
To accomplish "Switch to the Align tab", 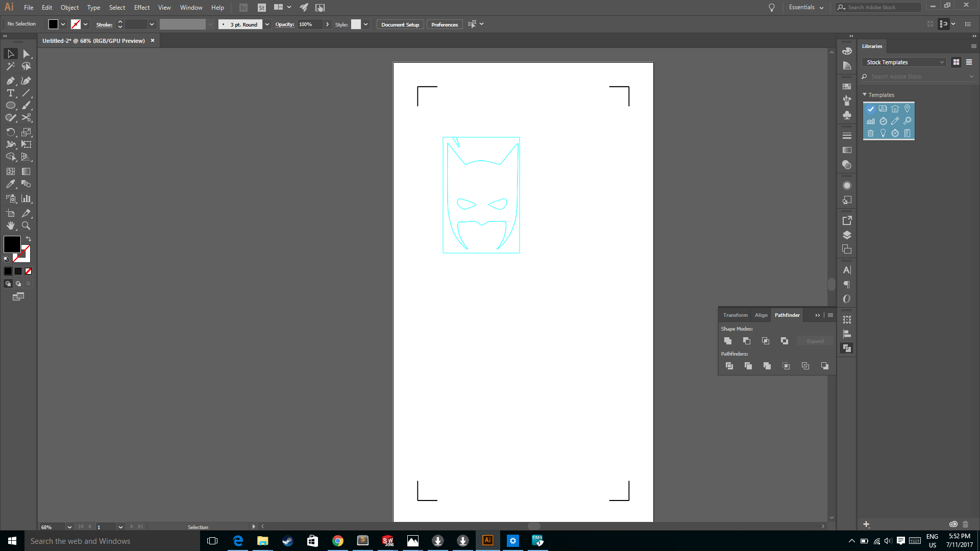I will tap(761, 315).
